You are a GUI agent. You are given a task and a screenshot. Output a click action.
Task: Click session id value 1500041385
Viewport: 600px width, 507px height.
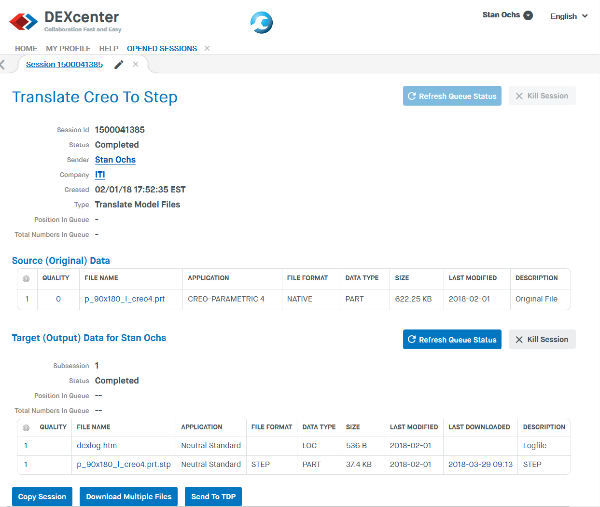tap(120, 130)
